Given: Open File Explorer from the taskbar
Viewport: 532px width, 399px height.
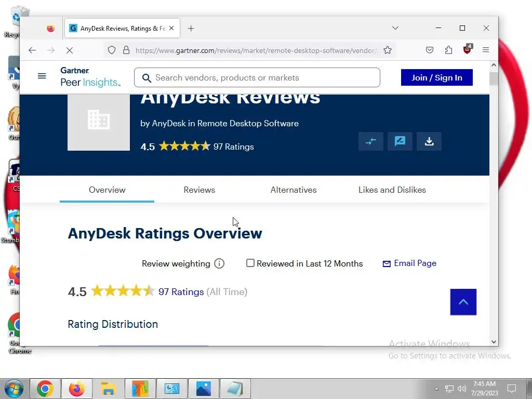Looking at the screenshot, I should click(108, 389).
